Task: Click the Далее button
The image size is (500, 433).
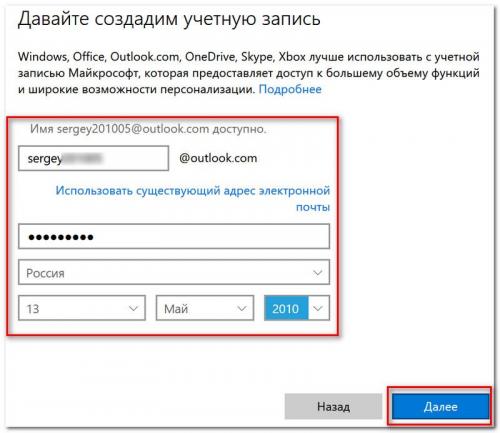Action: coord(440,406)
